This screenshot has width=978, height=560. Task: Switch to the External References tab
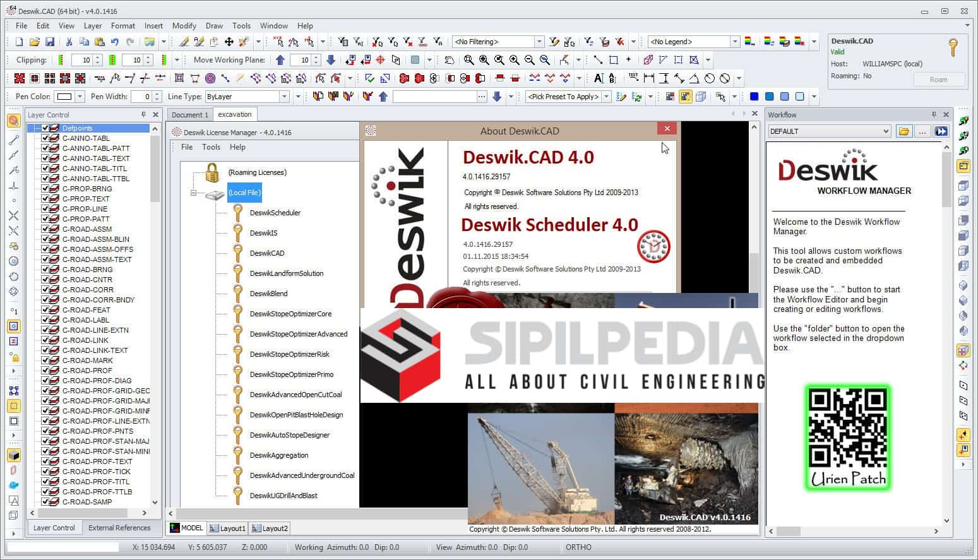(x=119, y=528)
